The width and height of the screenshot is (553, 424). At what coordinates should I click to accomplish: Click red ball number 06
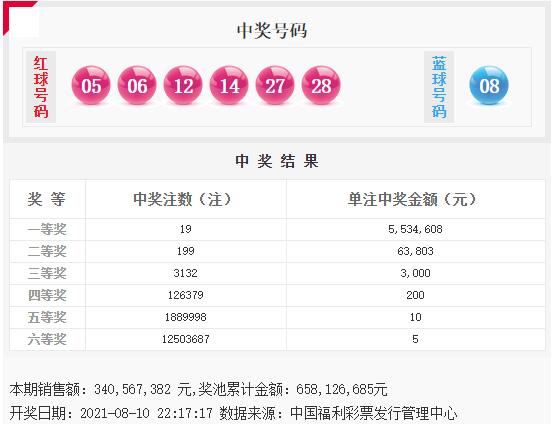point(137,85)
